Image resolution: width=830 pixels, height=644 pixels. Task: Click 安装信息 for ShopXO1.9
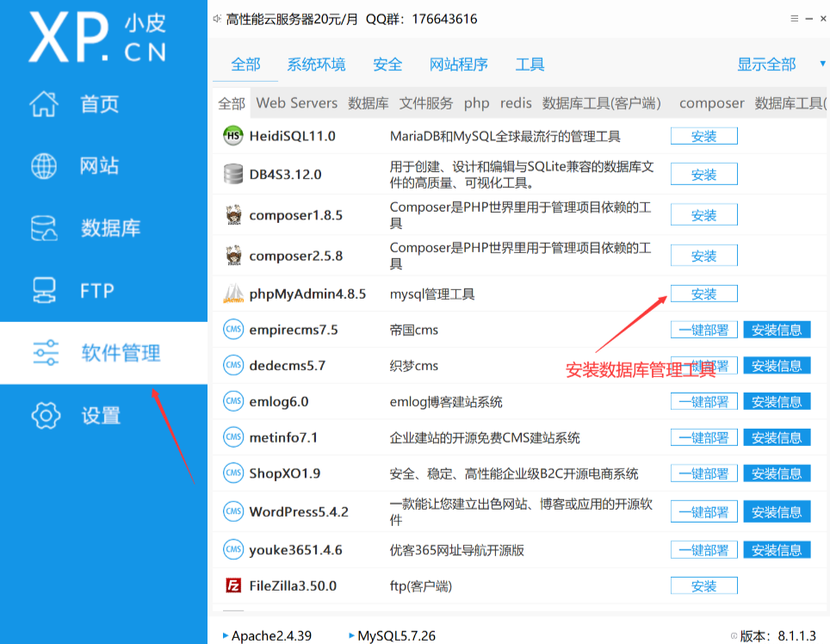(777, 474)
